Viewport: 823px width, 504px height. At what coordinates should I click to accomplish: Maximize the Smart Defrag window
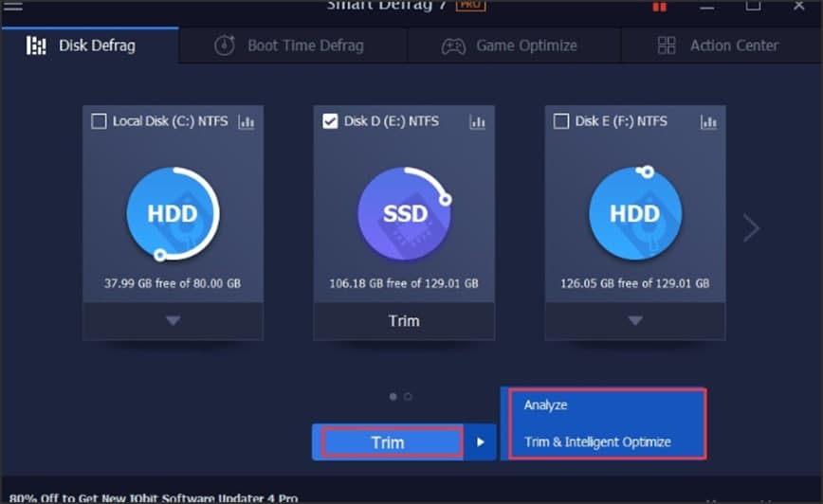point(753,6)
